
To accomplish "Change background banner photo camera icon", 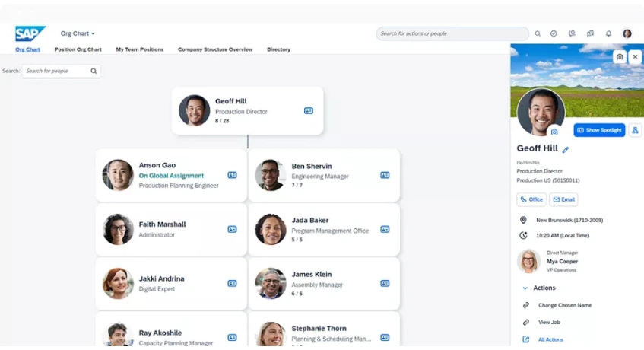I will (x=620, y=57).
